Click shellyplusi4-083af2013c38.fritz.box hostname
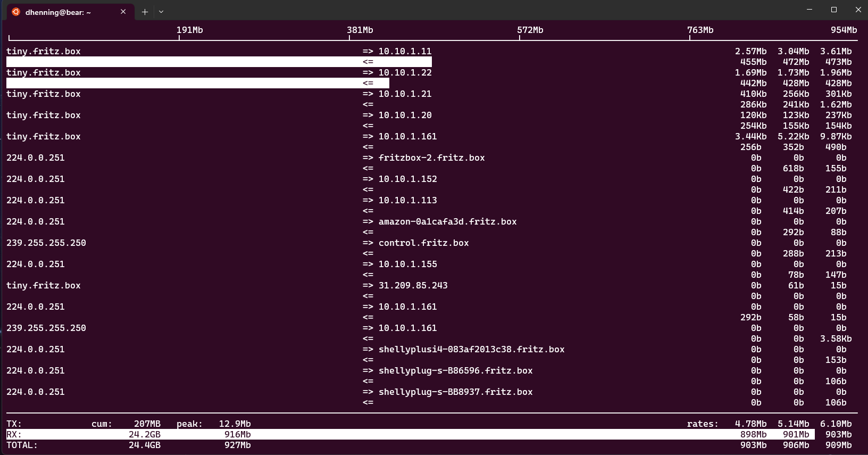868x455 pixels. pyautogui.click(x=471, y=349)
